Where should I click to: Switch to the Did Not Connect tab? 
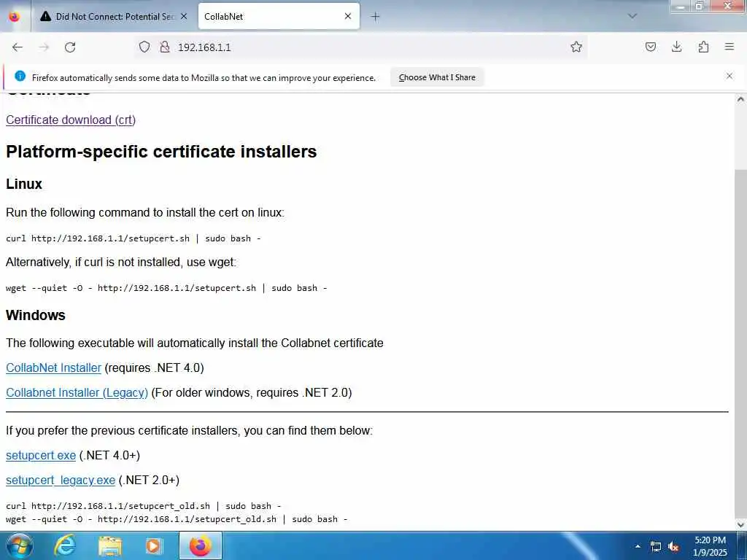(113, 16)
